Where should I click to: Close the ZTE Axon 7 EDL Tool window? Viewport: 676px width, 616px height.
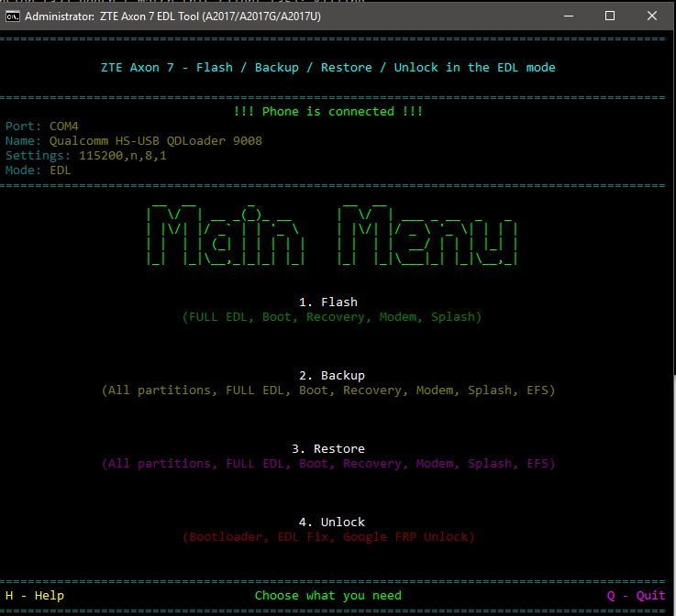click(652, 16)
